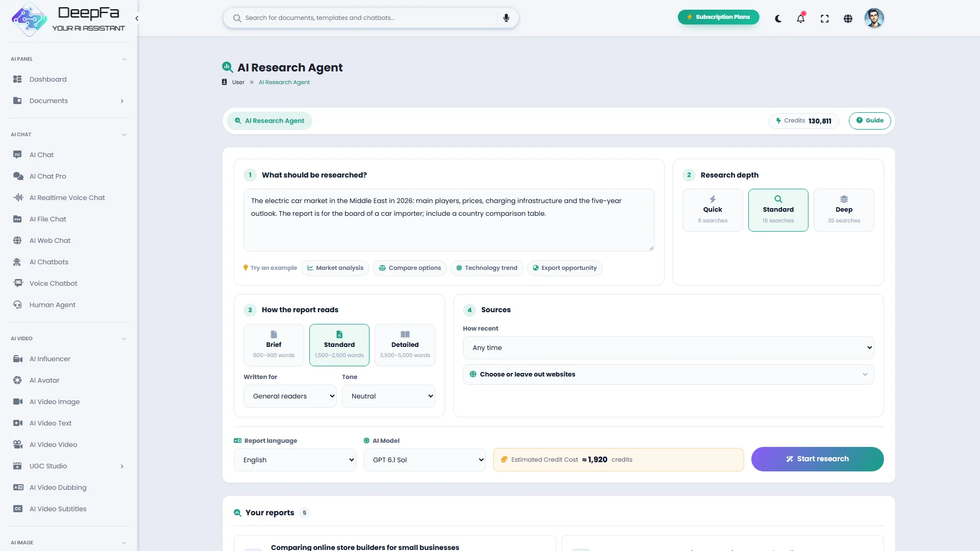Click AI Research Agent breadcrumb link
The width and height of the screenshot is (980, 551).
(284, 82)
